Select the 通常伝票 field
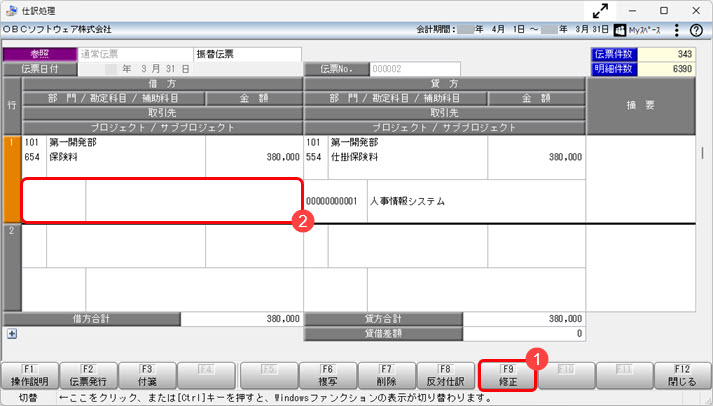The width and height of the screenshot is (713, 406). (136, 54)
